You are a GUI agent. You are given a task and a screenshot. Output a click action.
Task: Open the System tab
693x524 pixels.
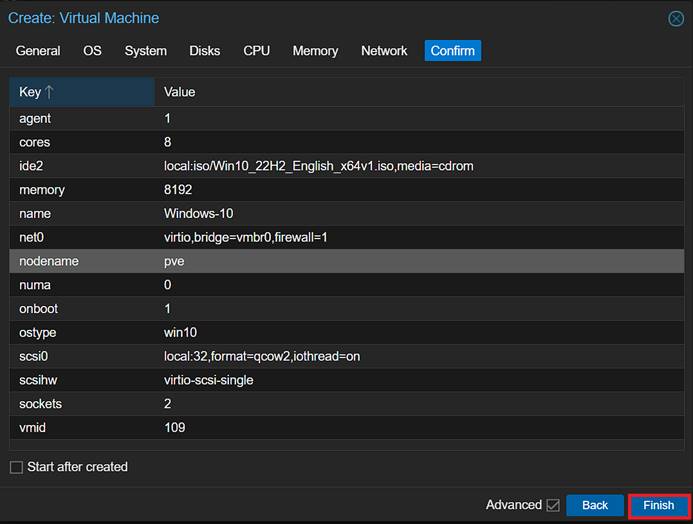(x=146, y=51)
